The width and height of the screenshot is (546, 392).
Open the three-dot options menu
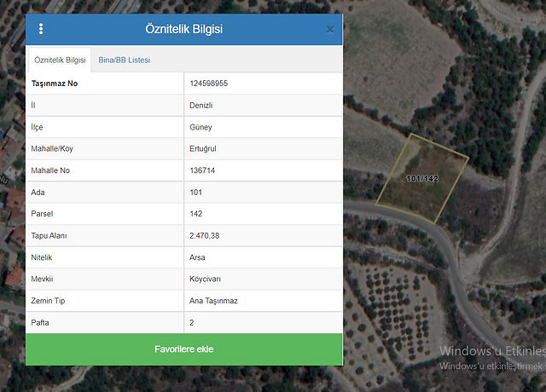pyautogui.click(x=41, y=29)
